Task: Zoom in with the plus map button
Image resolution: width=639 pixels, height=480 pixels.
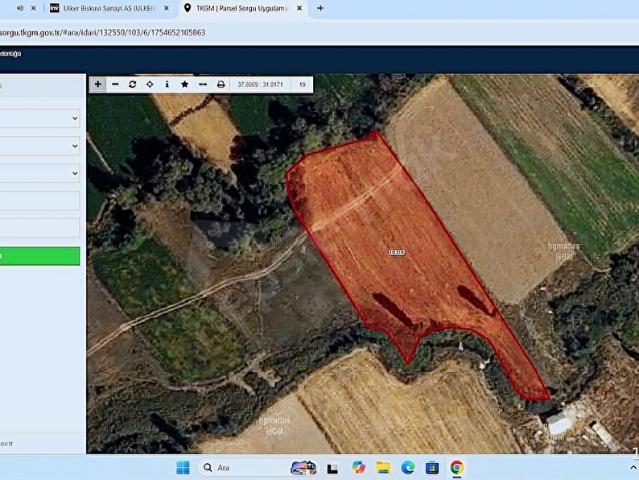Action: [98, 84]
